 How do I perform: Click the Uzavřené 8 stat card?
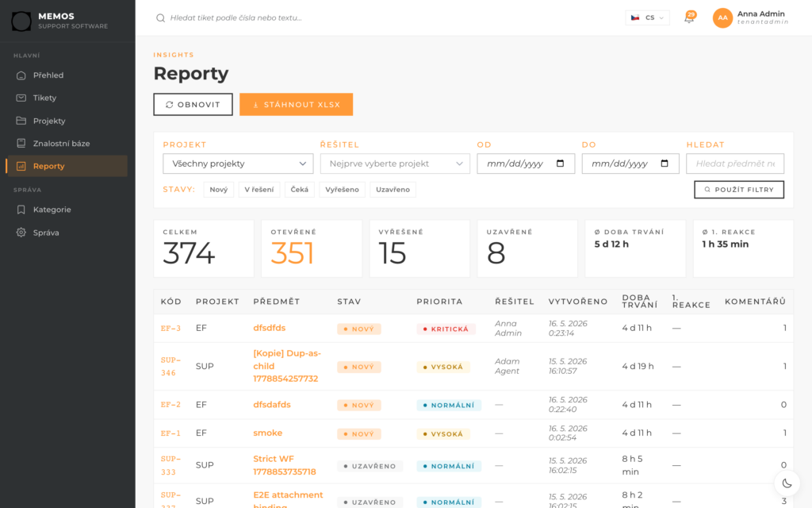point(527,248)
